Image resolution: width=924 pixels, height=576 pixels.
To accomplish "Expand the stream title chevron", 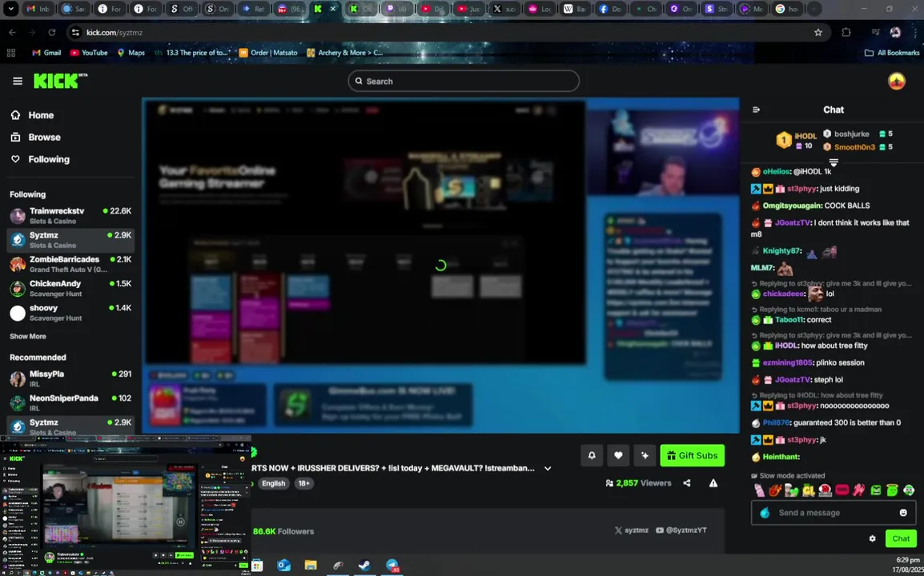I will point(548,468).
